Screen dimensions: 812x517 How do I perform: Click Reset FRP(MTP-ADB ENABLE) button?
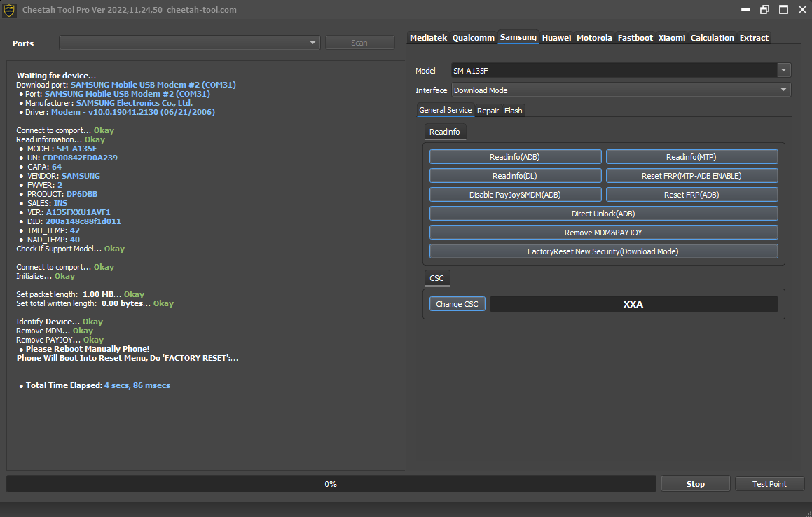tap(692, 176)
